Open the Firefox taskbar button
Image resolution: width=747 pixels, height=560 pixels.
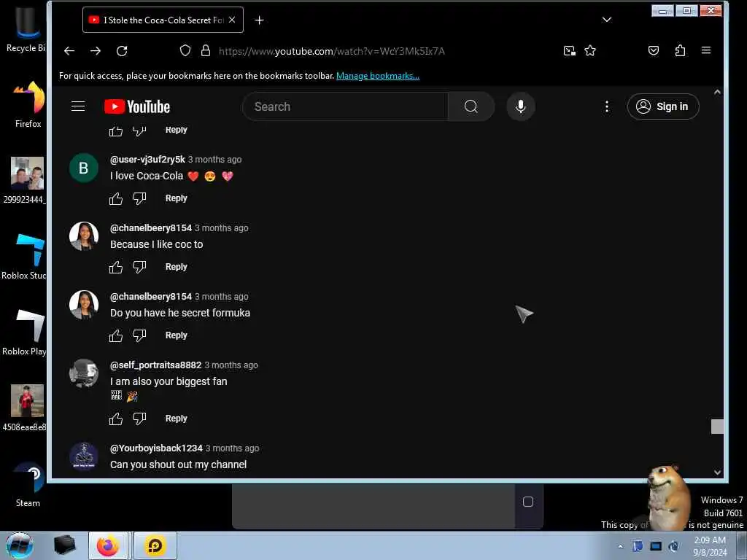[x=108, y=545]
